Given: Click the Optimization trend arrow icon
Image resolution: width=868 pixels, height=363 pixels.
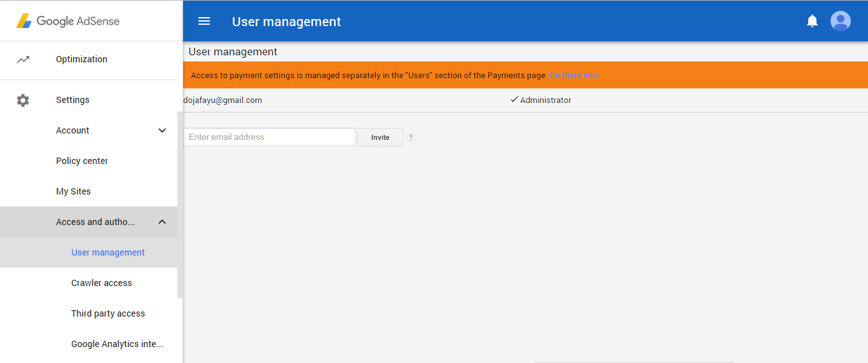Looking at the screenshot, I should point(23,60).
